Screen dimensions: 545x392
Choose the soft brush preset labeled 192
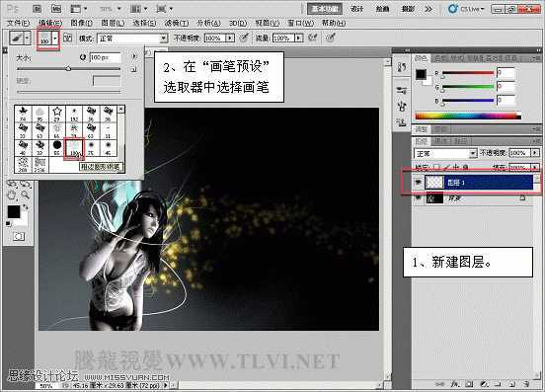click(x=74, y=114)
